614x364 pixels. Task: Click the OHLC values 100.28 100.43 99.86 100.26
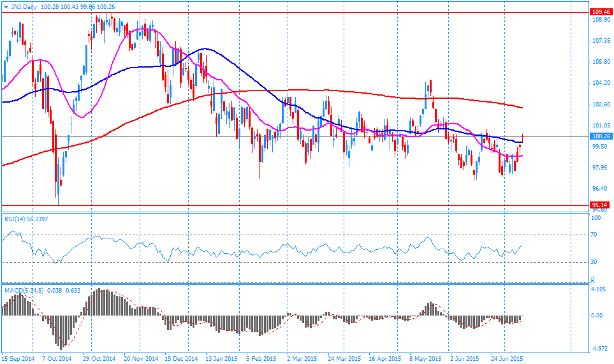78,6
